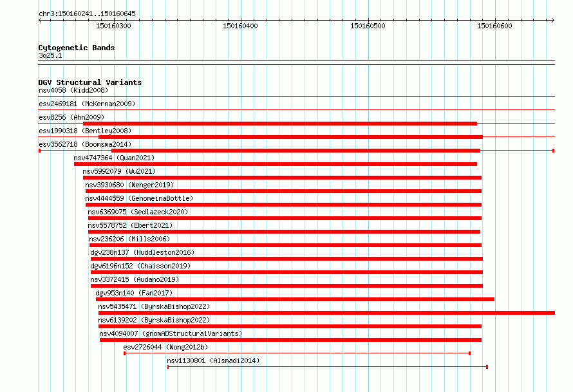The image size is (573, 392).
Task: Open variant dgv6196n152 (Chaisson2019) label
Action: [x=141, y=266]
